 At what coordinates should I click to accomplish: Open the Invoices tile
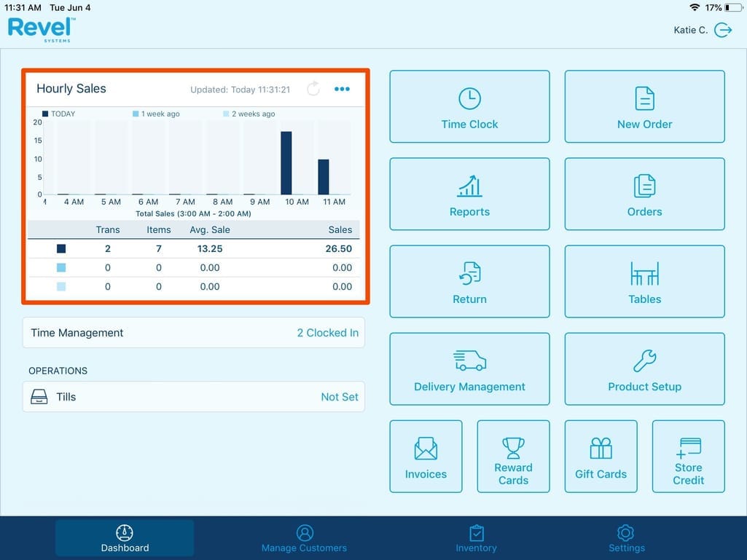point(426,456)
